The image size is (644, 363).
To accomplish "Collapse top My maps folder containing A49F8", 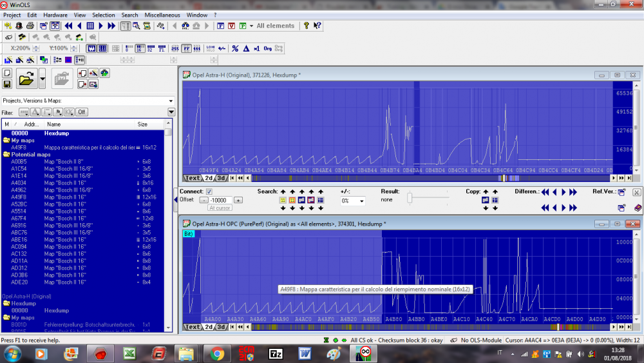I will click(x=6, y=141).
